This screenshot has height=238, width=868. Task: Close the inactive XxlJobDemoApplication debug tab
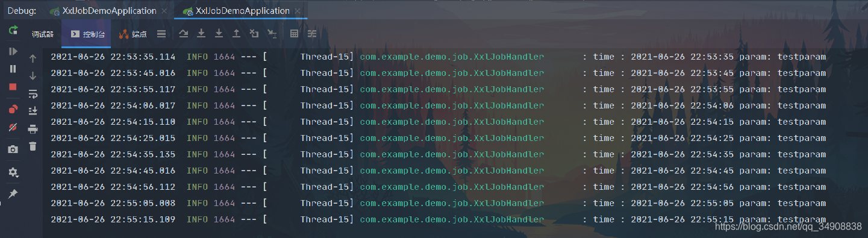pos(164,11)
